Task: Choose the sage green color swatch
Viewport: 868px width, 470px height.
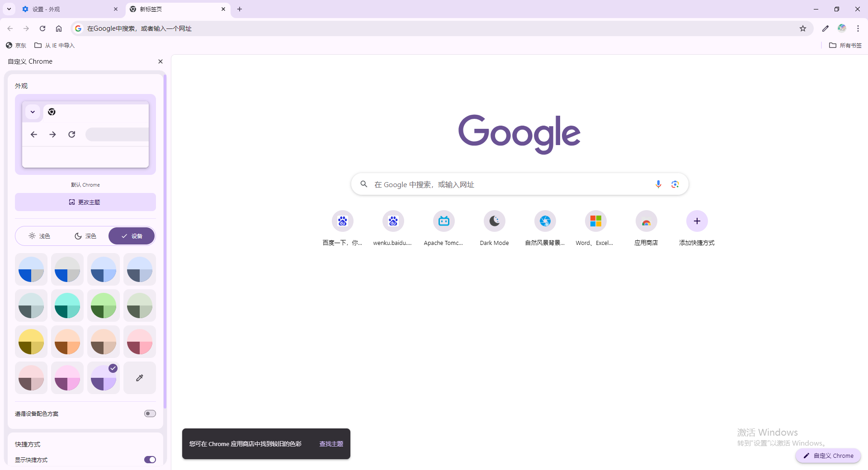Action: (140, 305)
